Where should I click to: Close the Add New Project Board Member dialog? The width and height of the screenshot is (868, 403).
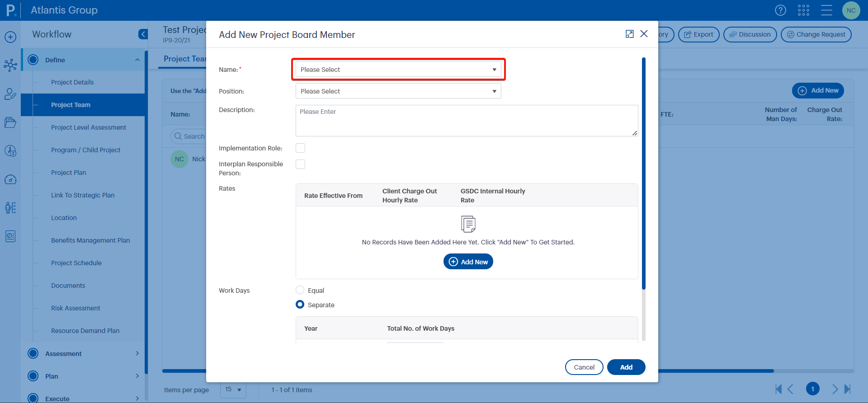click(644, 34)
